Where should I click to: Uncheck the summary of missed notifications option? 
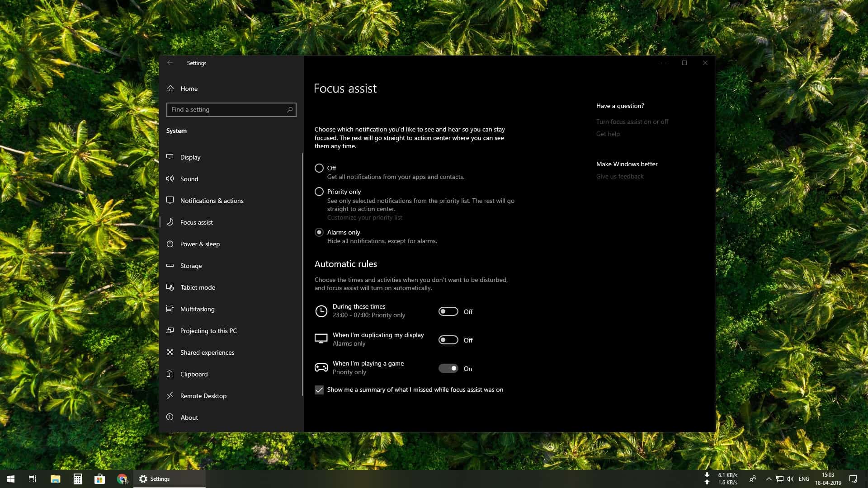[320, 389]
